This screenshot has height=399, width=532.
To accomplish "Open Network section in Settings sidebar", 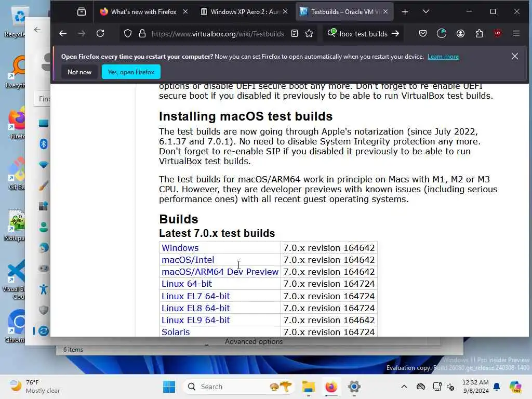I will pyautogui.click(x=44, y=165).
